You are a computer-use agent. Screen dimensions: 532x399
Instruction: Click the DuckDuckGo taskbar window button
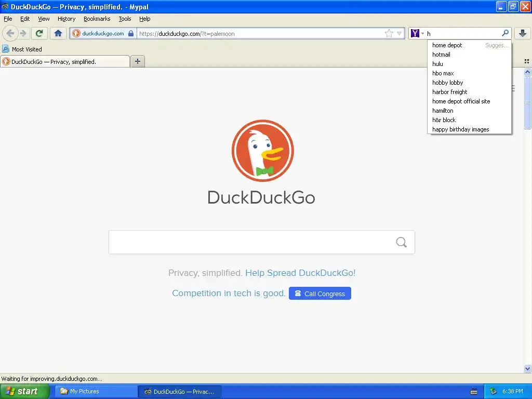click(x=180, y=391)
